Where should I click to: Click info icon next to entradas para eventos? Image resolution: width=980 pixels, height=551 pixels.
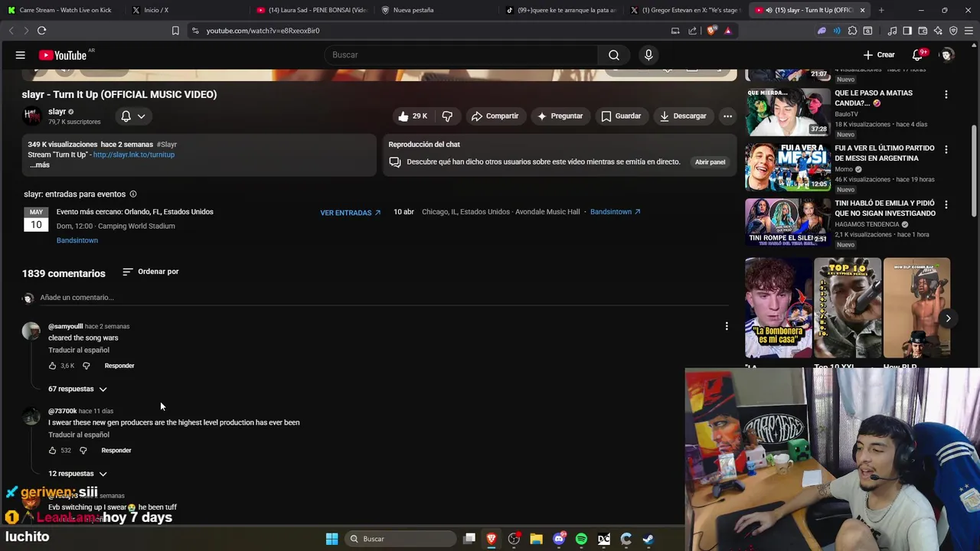(133, 194)
